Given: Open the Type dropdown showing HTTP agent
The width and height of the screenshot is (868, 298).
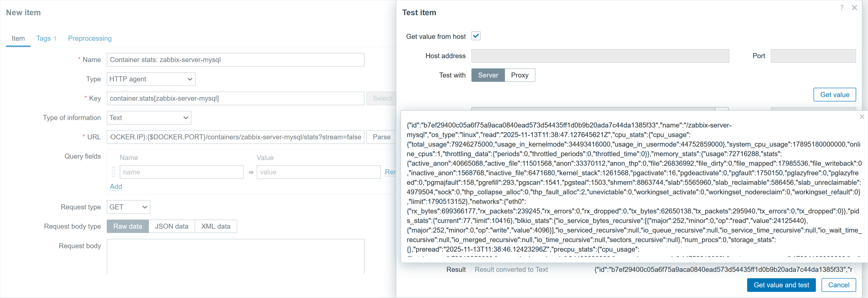Looking at the screenshot, I should [151, 79].
